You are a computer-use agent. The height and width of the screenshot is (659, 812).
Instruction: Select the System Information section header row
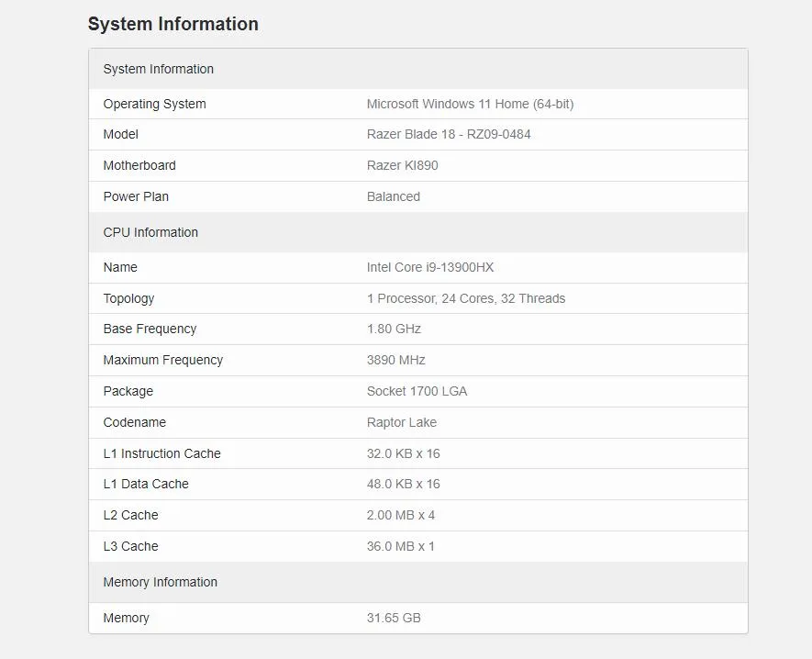[417, 69]
